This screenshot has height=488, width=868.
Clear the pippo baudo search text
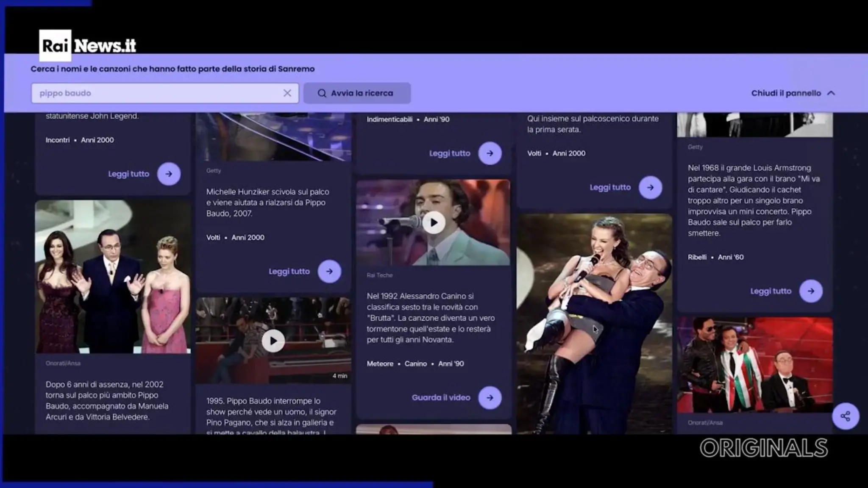(x=287, y=93)
